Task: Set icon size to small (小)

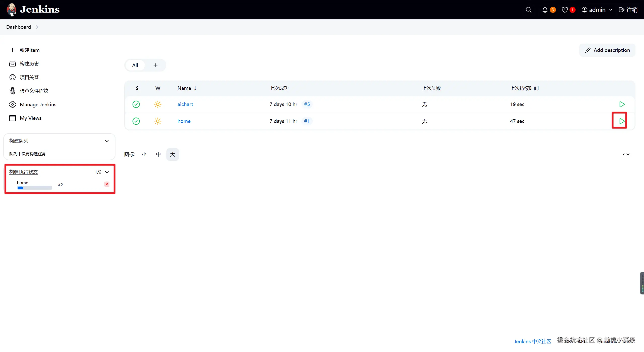Action: (x=144, y=154)
